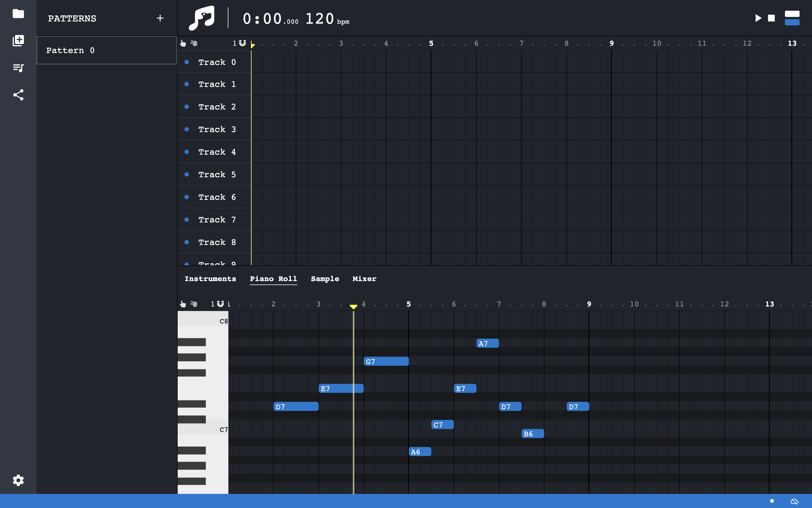
Task: Toggle the panel layout icon at top right
Action: pos(792,18)
